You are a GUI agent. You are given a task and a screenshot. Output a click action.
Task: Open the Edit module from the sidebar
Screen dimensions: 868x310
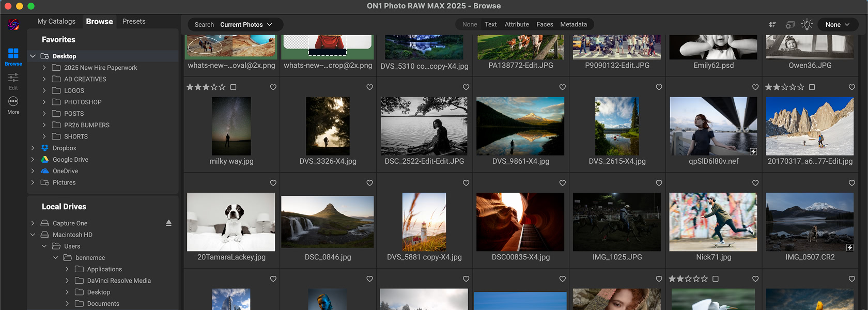[x=13, y=81]
